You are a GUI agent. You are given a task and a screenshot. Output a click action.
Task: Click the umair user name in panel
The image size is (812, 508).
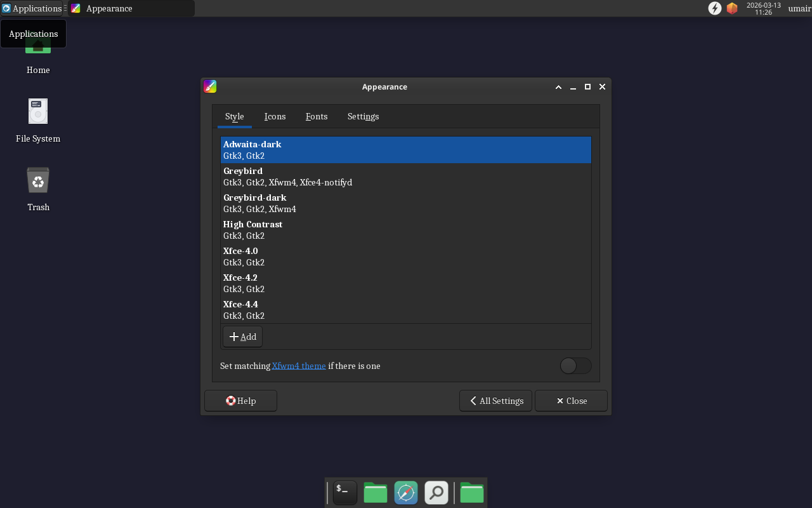coord(799,8)
